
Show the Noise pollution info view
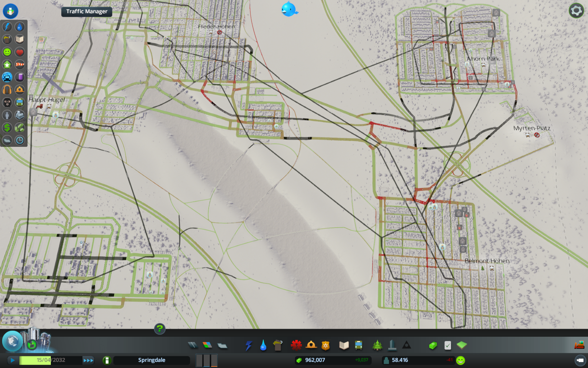click(7, 90)
